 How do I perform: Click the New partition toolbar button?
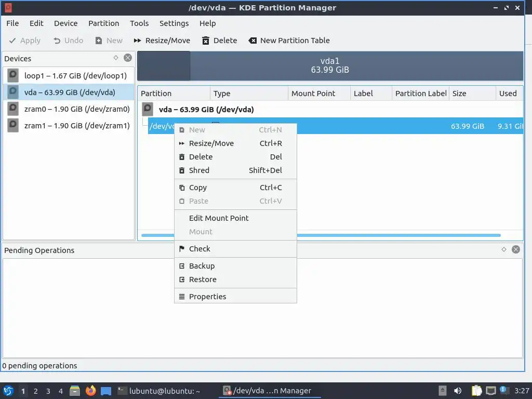tap(109, 41)
